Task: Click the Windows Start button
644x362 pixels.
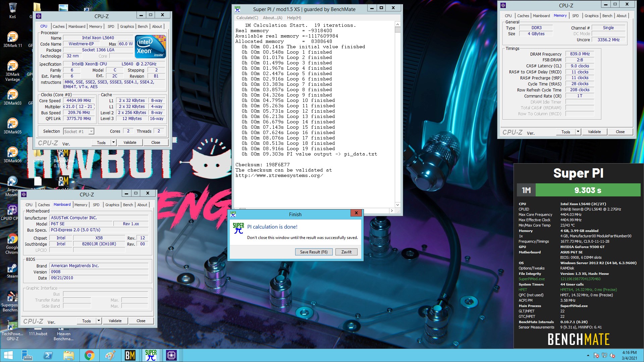Action: (8, 355)
